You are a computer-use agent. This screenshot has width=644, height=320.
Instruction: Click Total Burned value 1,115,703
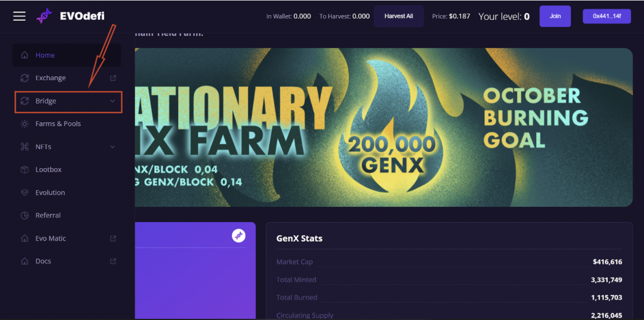point(607,297)
